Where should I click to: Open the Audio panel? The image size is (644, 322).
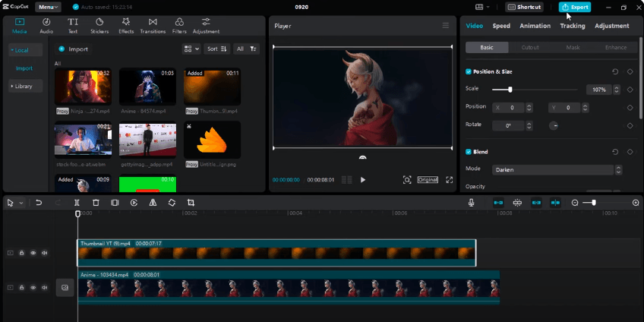pos(46,26)
